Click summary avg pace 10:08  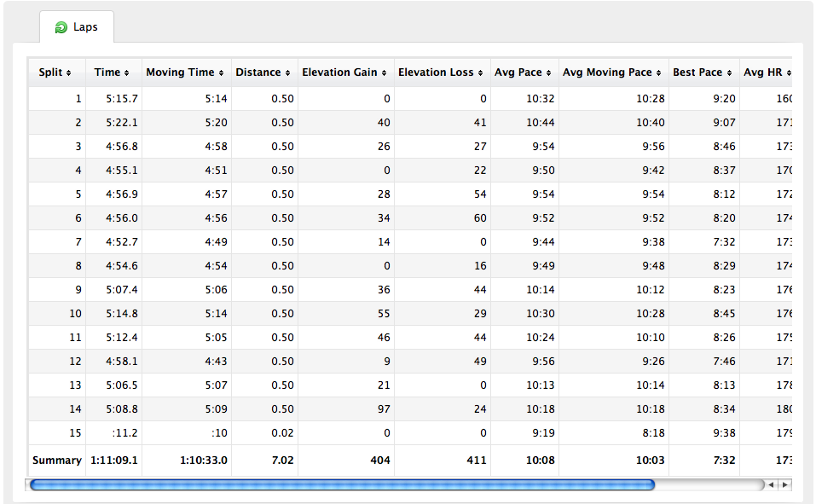[541, 461]
